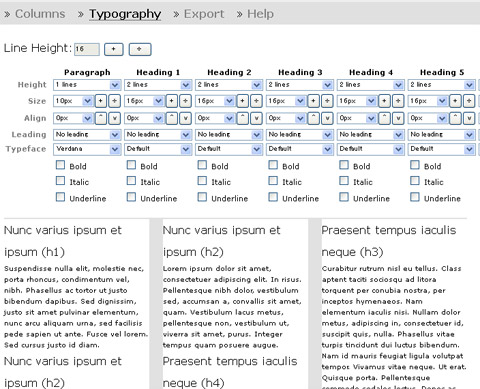This screenshot has width=480, height=389.
Task: Increase Paragraph font size with plus button
Action: (x=101, y=101)
